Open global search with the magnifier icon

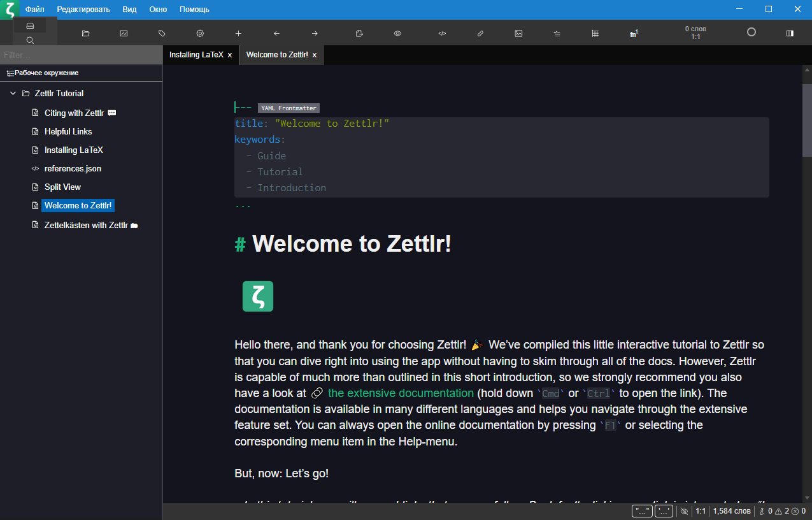30,40
